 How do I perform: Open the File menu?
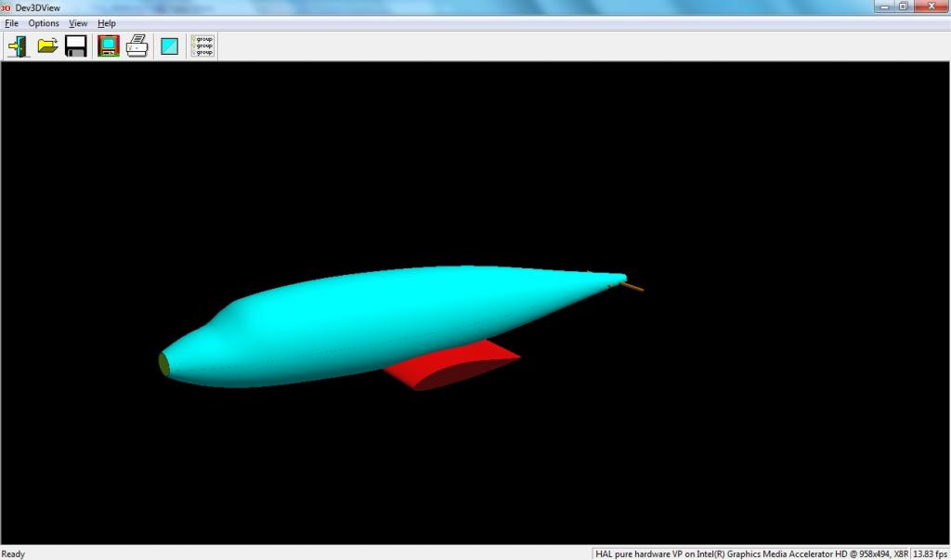point(11,23)
